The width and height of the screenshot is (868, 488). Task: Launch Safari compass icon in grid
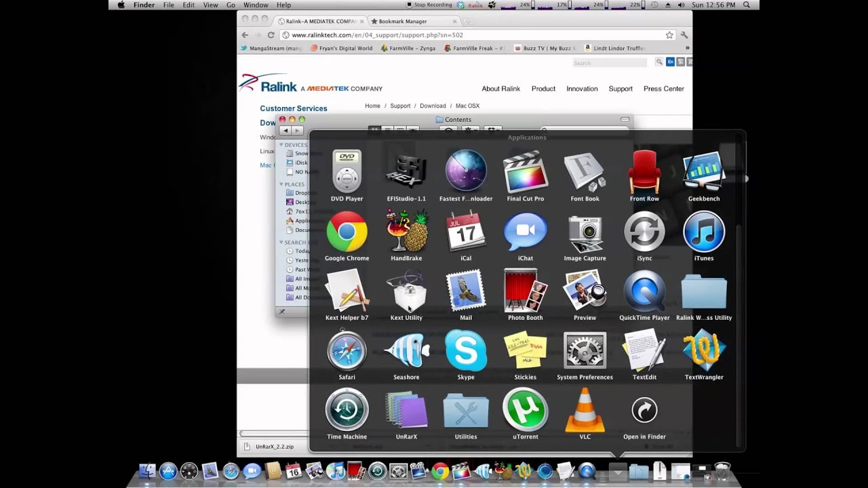pyautogui.click(x=347, y=350)
